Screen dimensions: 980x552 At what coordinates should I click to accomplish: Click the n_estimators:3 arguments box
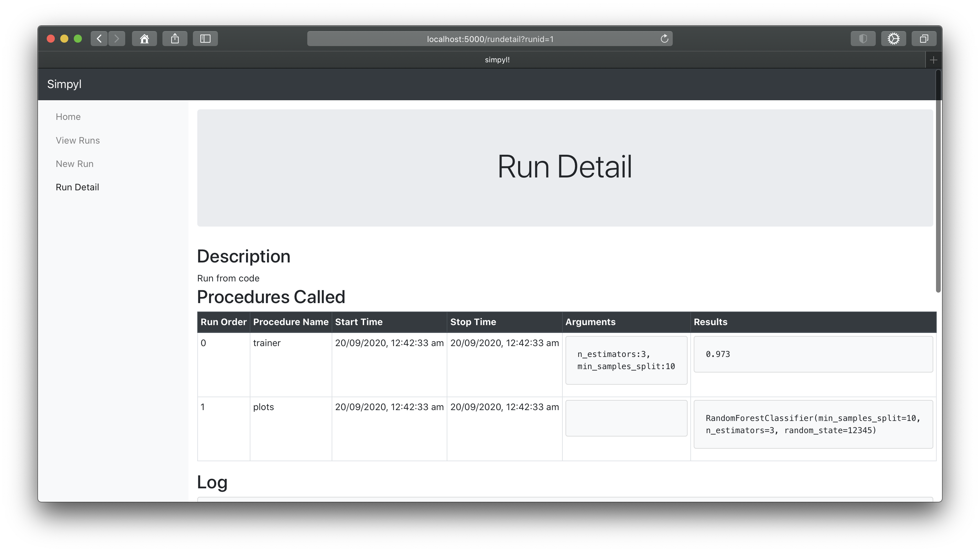point(626,360)
